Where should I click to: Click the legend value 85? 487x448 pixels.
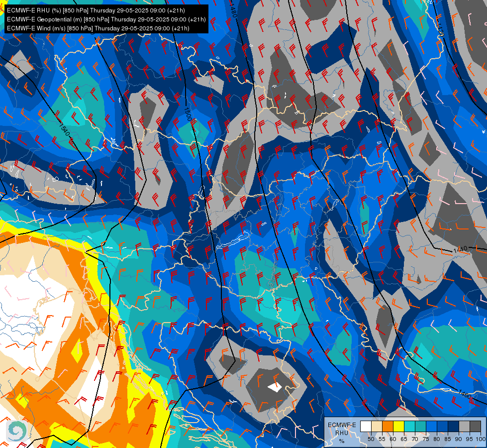(448, 439)
